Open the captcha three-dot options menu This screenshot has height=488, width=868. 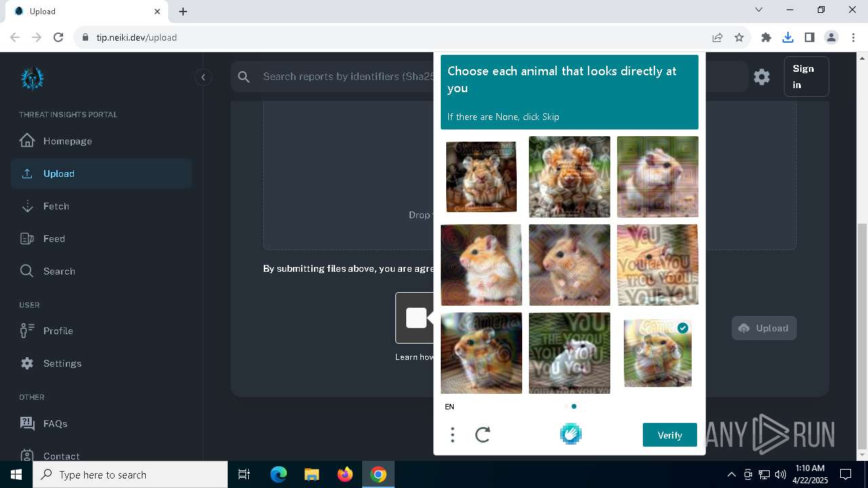pyautogui.click(x=452, y=434)
